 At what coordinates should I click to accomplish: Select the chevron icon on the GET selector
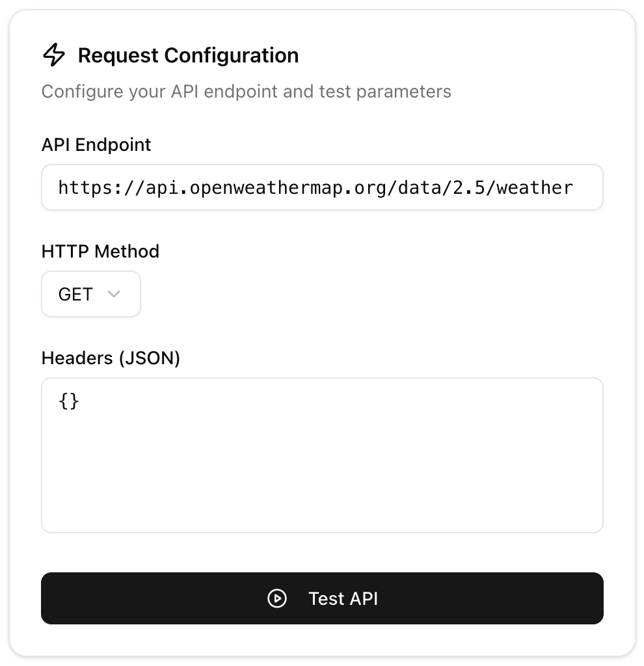point(114,294)
